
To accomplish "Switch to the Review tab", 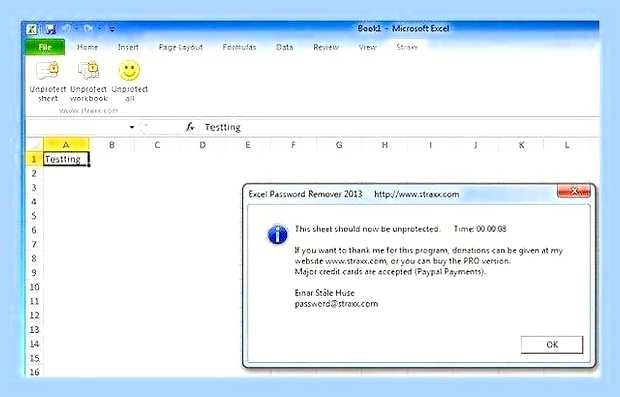I will (326, 47).
